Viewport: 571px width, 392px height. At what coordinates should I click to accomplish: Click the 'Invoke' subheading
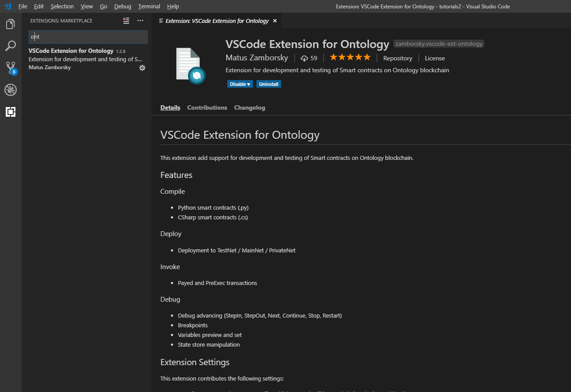[170, 267]
